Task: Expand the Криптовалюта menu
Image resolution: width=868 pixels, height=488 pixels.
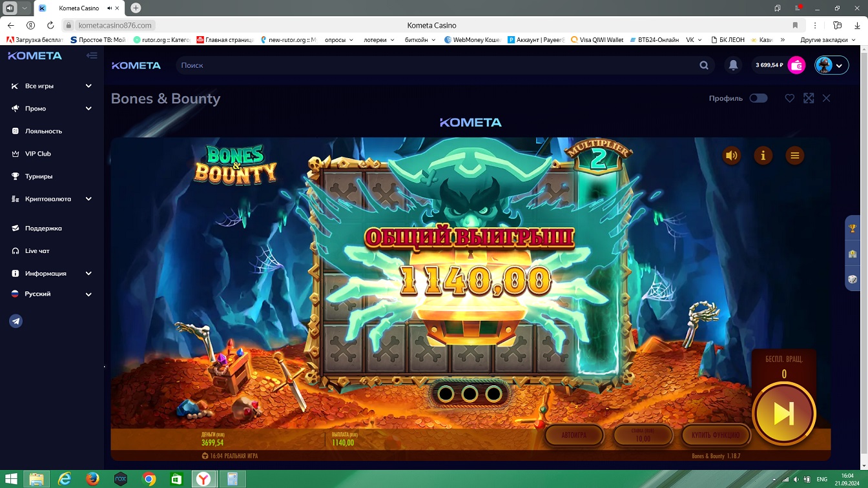Action: pos(52,199)
